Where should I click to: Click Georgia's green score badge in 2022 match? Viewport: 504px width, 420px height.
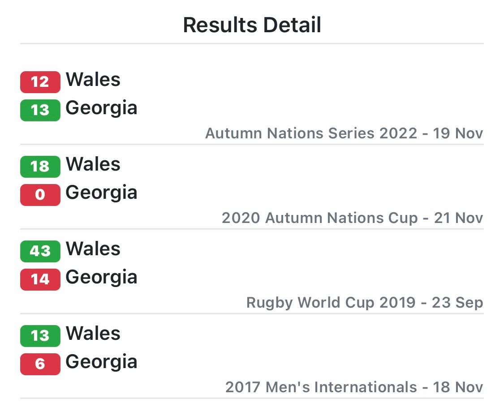click(x=40, y=110)
